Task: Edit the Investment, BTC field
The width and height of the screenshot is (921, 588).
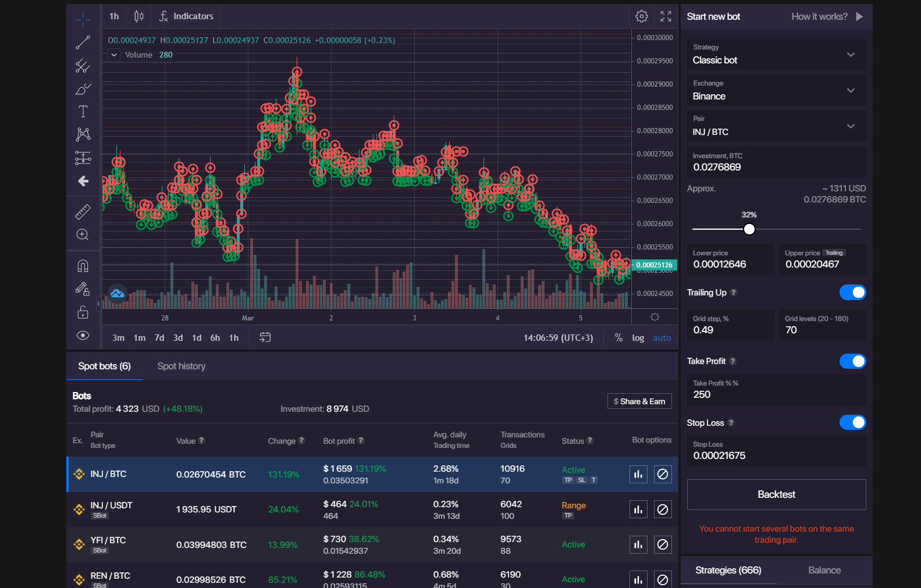Action: coord(776,162)
